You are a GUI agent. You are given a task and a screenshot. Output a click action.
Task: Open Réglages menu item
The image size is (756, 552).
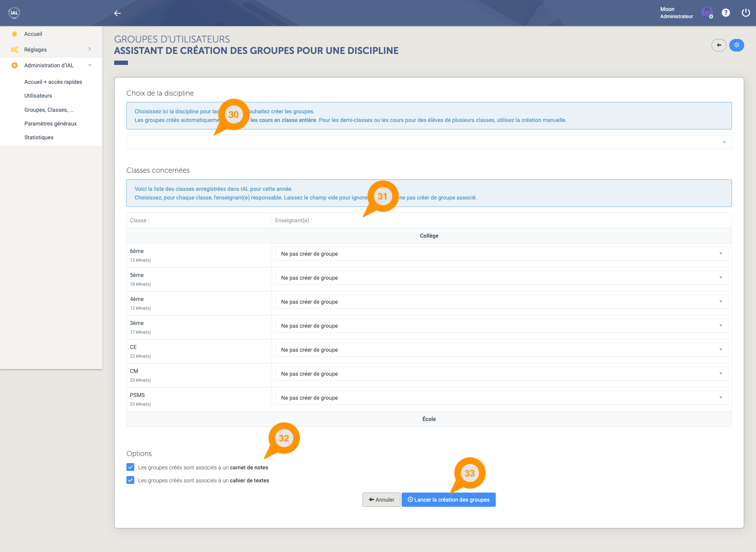[x=35, y=50]
